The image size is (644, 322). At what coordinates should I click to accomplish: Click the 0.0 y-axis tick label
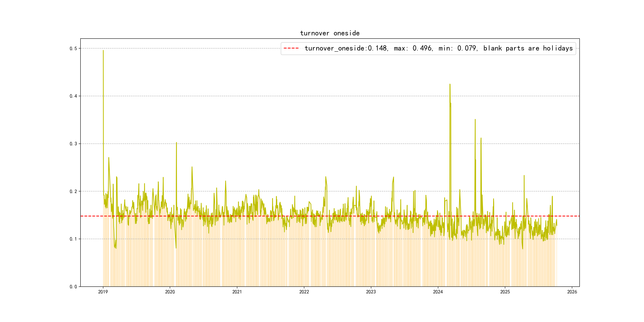click(73, 286)
